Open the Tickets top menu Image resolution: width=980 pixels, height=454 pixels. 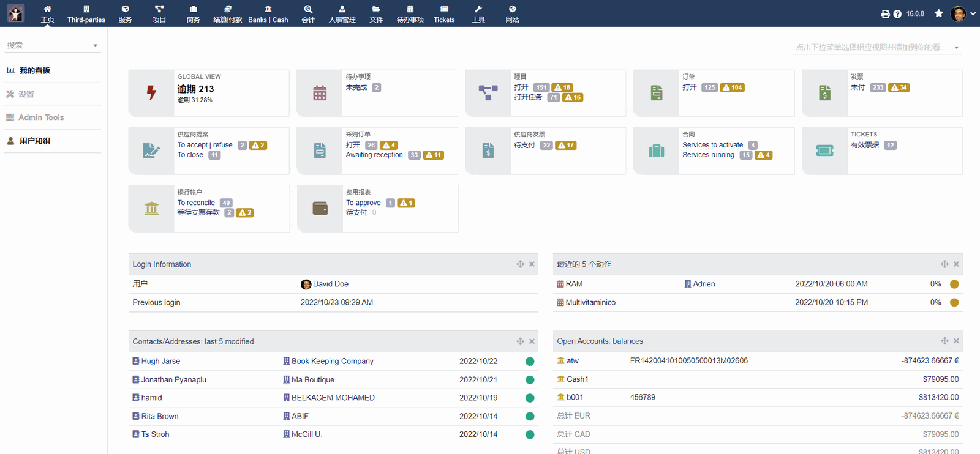click(444, 13)
